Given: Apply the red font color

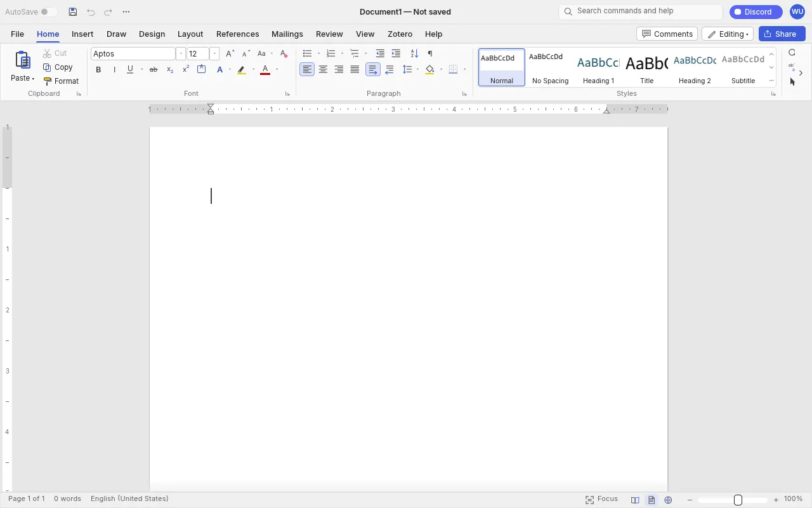Looking at the screenshot, I should coord(265,70).
